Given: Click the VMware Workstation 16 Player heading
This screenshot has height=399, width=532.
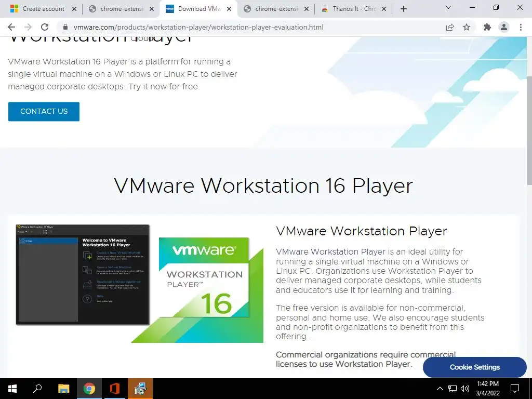Looking at the screenshot, I should coord(263,185).
